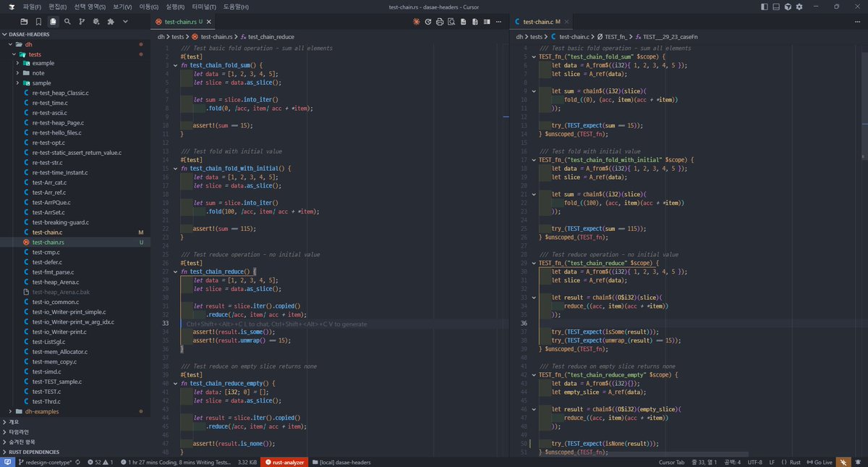Click the Cursor cube icon in title bar
868x467 pixels.
pos(788,7)
